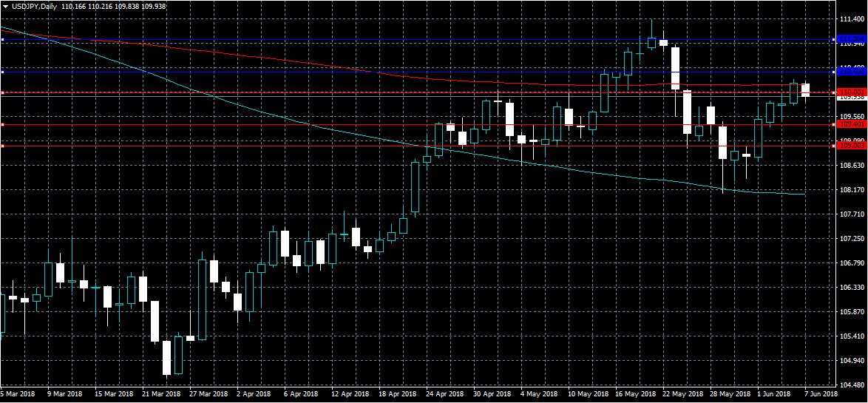Click the 15 Mar 2018 date label
This screenshot has height=403, width=868.
114,393
